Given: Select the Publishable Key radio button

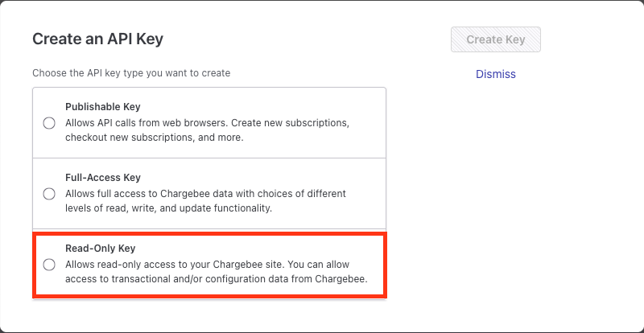Looking at the screenshot, I should click(x=49, y=123).
